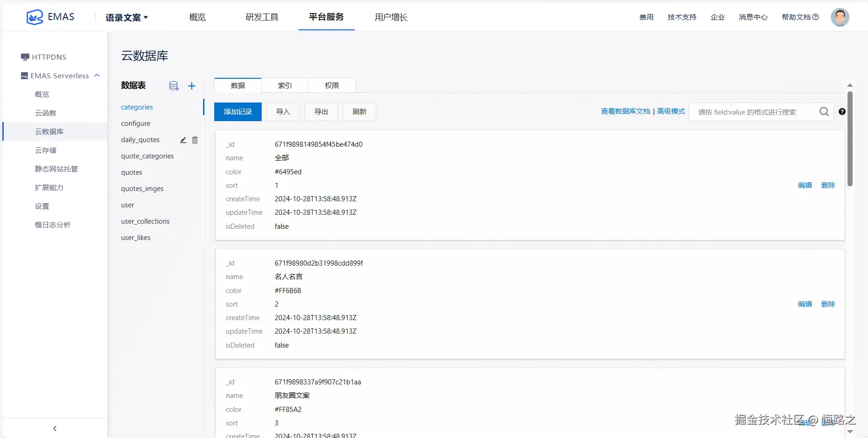Viewport: 868px width, 438px height.
Task: Open 费用 in the top bar
Action: (x=646, y=17)
